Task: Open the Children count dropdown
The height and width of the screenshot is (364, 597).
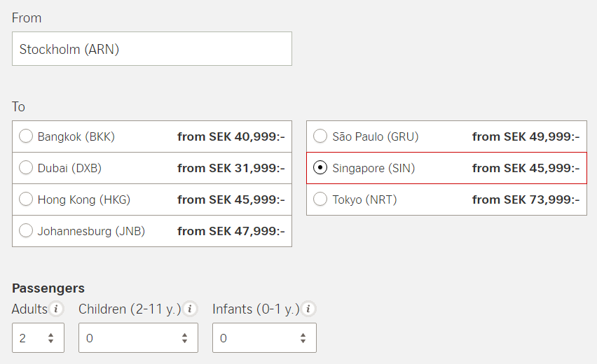Action: (138, 338)
